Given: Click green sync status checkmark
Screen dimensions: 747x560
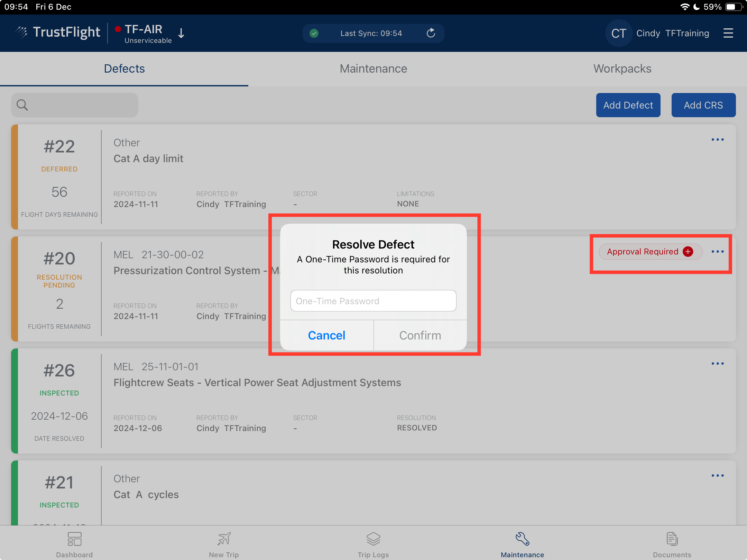Looking at the screenshot, I should point(314,33).
